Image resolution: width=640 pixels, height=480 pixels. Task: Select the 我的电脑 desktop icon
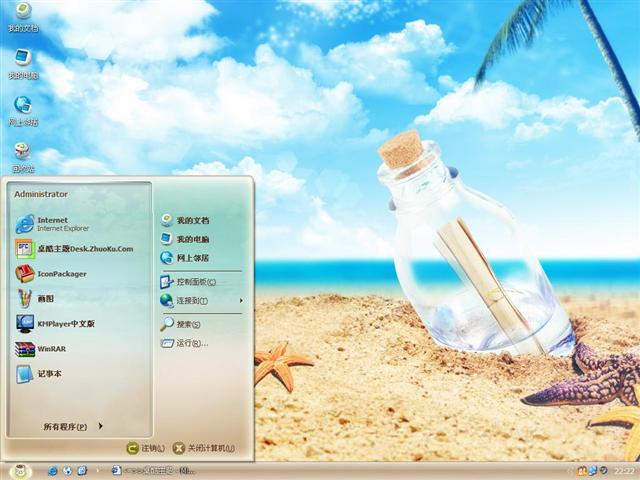click(x=22, y=62)
